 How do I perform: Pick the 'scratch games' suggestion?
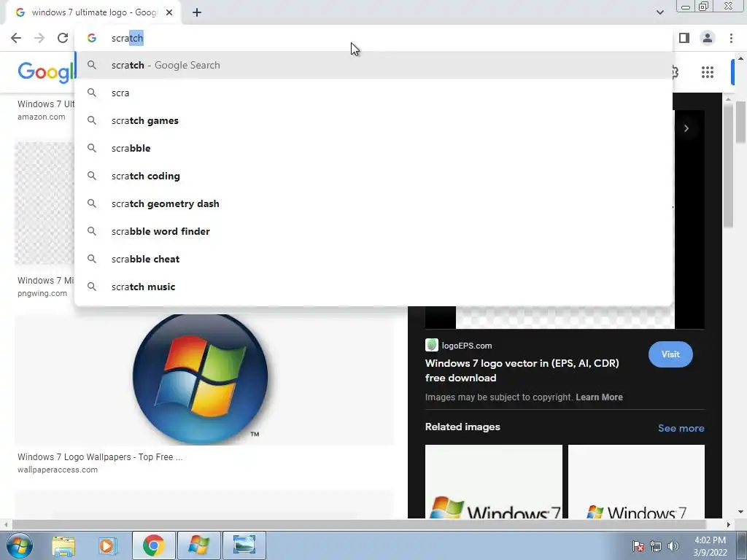pos(373,120)
